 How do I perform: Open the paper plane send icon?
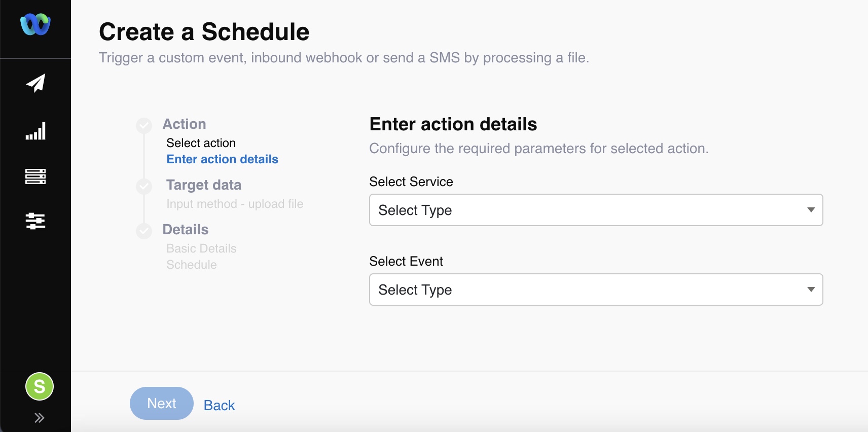point(35,83)
